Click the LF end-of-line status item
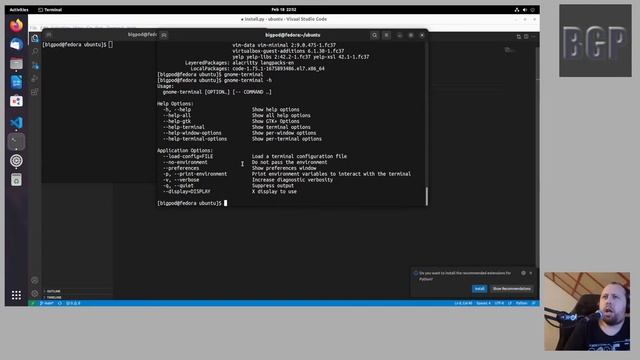Screen dimensions: 640x360 click(510, 303)
